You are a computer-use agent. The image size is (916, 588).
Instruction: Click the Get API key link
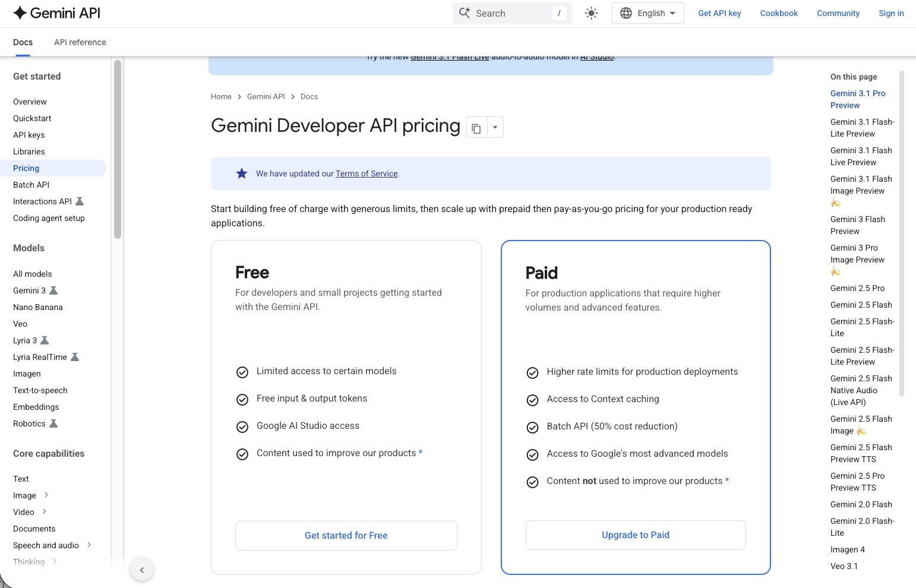coord(719,13)
